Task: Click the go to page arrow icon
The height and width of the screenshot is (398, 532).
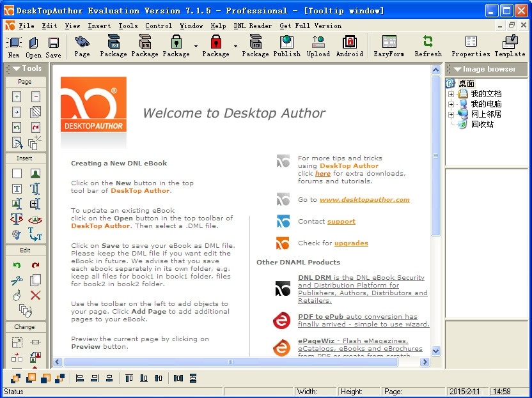Action: click(17, 112)
